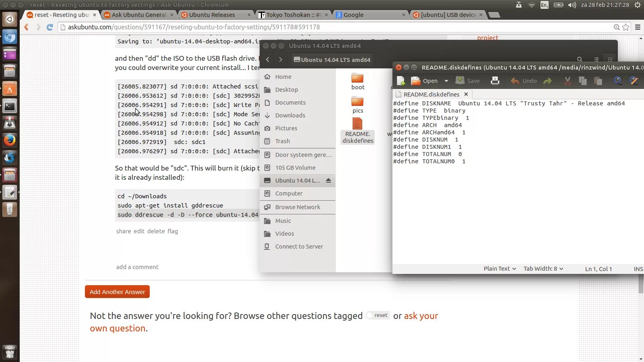This screenshot has height=362, width=644.
Task: Open Browse Network in Files sidebar
Action: (x=298, y=207)
